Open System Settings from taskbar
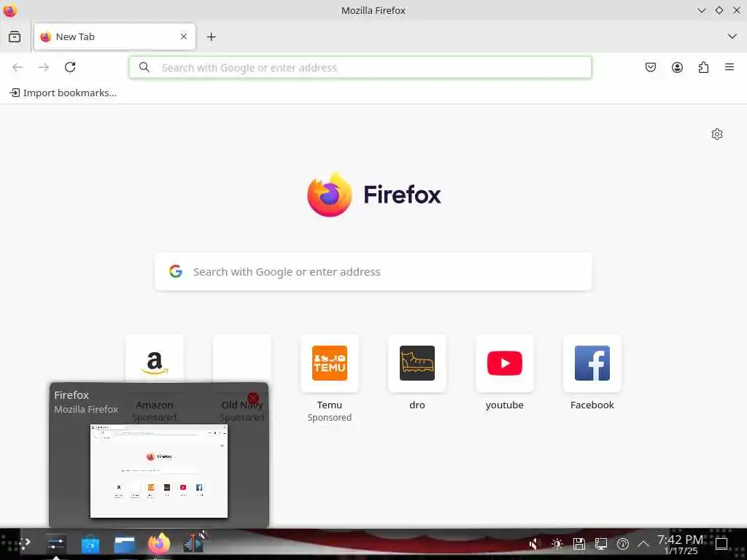 point(55,544)
